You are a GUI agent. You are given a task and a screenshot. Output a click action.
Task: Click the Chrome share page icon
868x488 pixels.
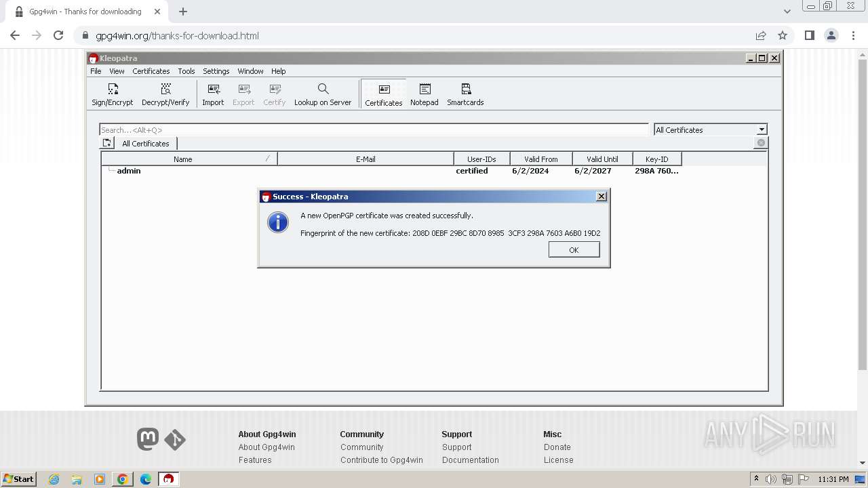(x=761, y=35)
